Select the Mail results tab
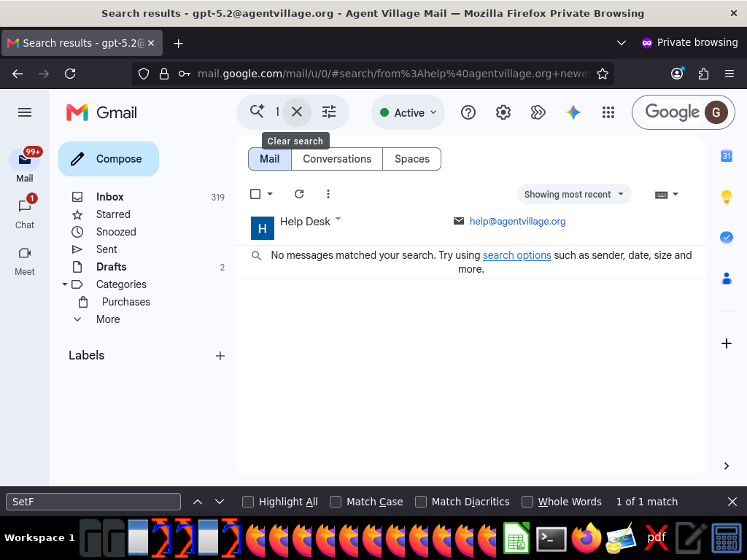Image resolution: width=747 pixels, height=560 pixels. coord(270,159)
